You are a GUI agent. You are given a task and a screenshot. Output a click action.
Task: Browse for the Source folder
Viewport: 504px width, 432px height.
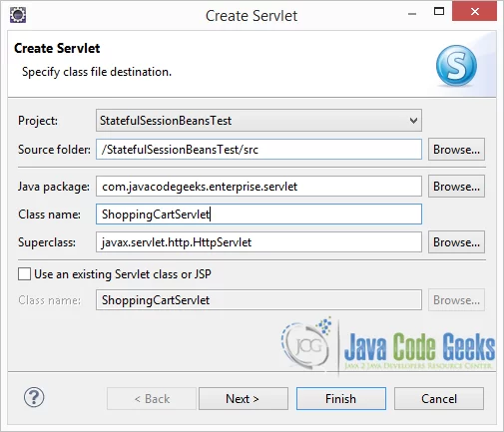pos(456,150)
